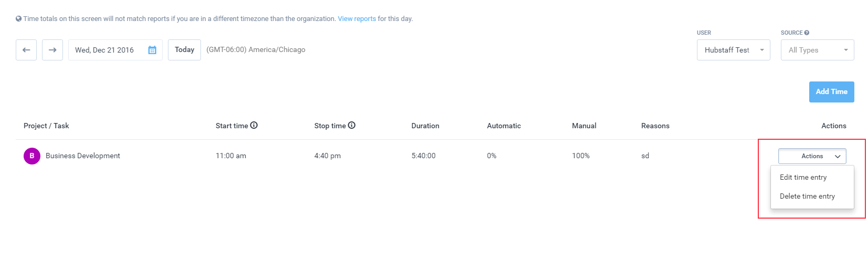Click the 0% automatic value
The image size is (868, 257).
[492, 156]
